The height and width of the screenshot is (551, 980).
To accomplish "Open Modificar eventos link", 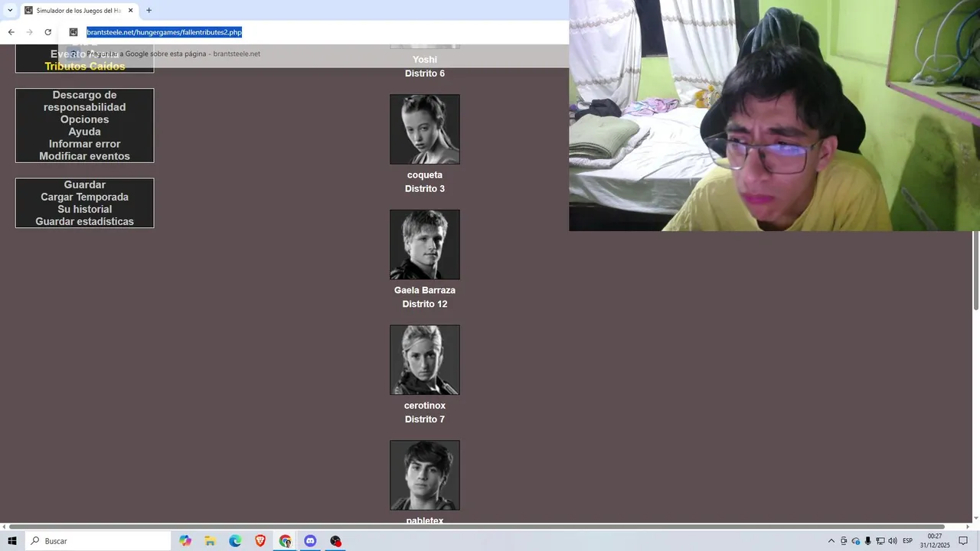I will pos(84,156).
